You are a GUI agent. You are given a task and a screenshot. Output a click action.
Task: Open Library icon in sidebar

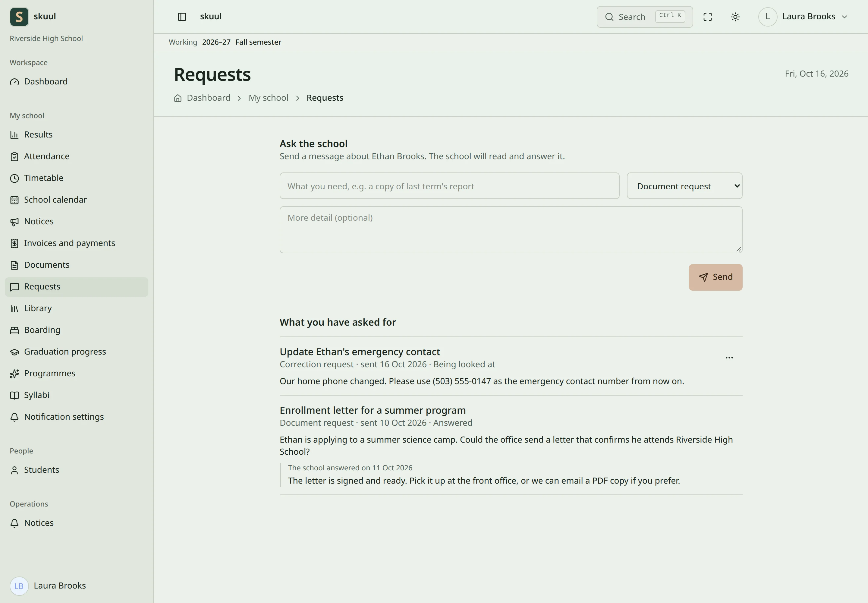(x=14, y=309)
